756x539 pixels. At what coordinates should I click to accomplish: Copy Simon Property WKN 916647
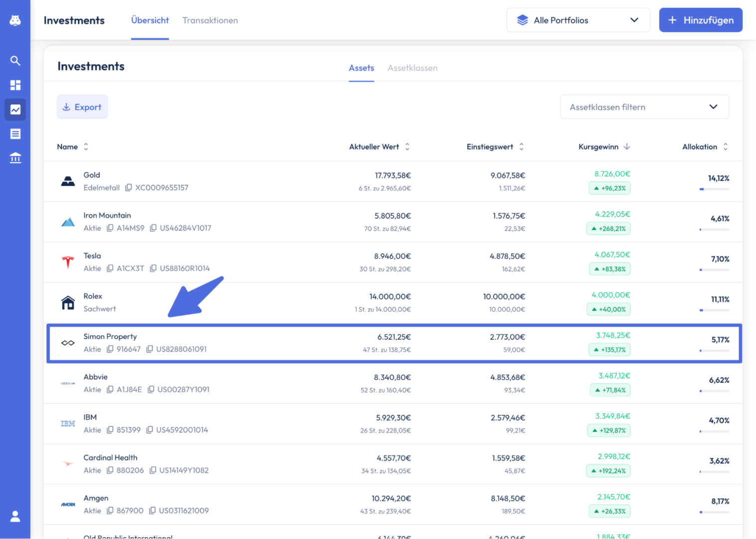click(x=110, y=349)
